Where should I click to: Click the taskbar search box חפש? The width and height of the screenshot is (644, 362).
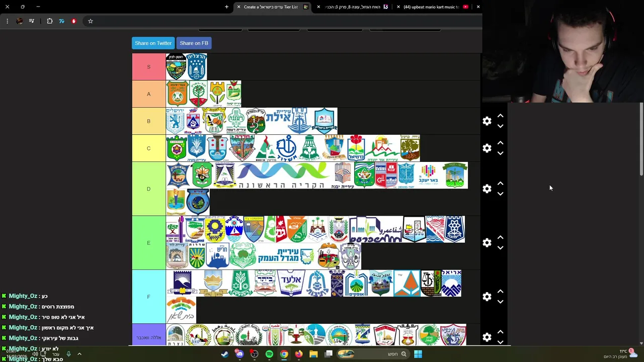[x=373, y=354]
